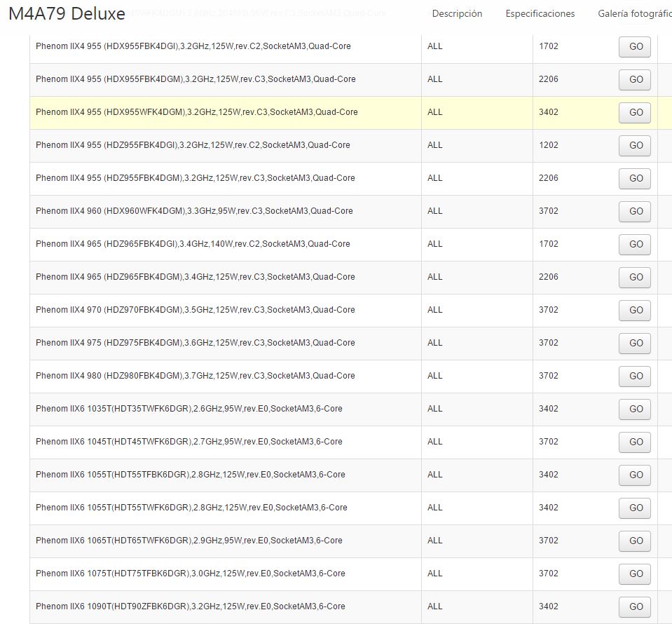Viewport: 672px width, 624px height.
Task: Click BIOS version 1702 in HDX955FBK4DGI row
Action: pyautogui.click(x=549, y=46)
